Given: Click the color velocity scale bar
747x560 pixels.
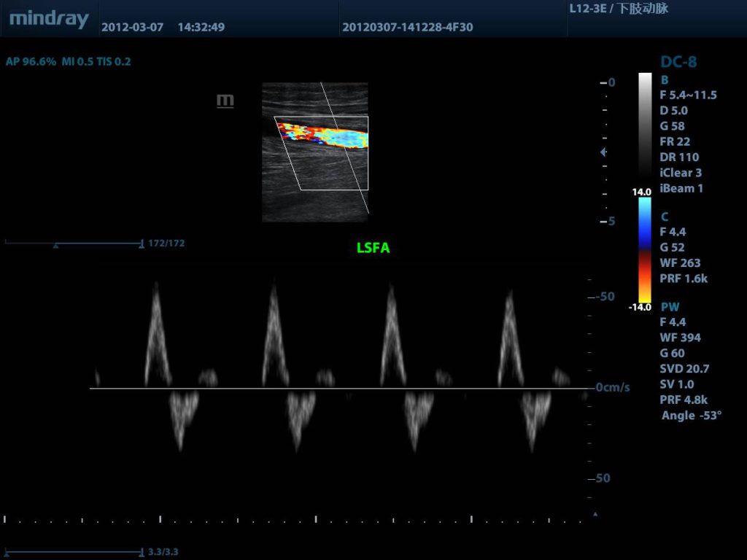Looking at the screenshot, I should (x=645, y=249).
